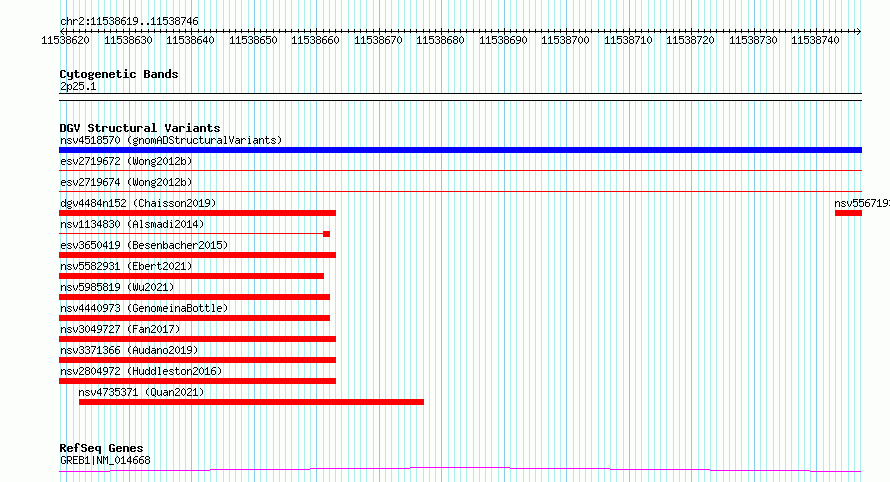The width and height of the screenshot is (890, 482).
Task: Select the red bar under nsv3371366 Audano2019
Action: 198,360
